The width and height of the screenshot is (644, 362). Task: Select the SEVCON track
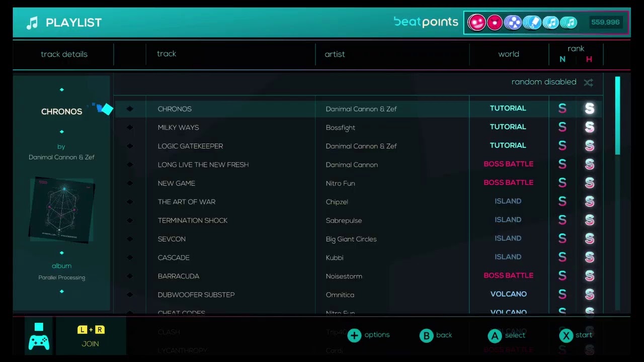pyautogui.click(x=358, y=239)
